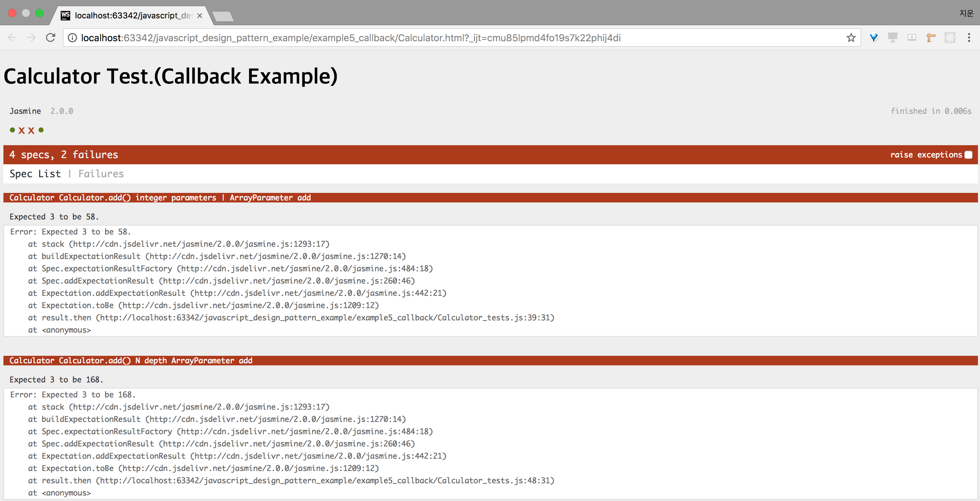Image resolution: width=980 pixels, height=501 pixels.
Task: Open the 'N depth ArrayParameter add' failure header
Action: (x=490, y=361)
